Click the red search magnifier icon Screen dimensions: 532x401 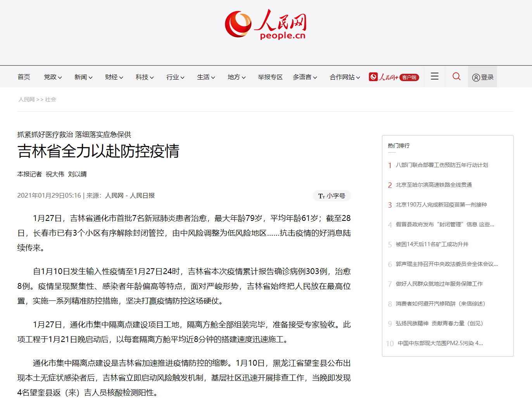click(x=457, y=76)
